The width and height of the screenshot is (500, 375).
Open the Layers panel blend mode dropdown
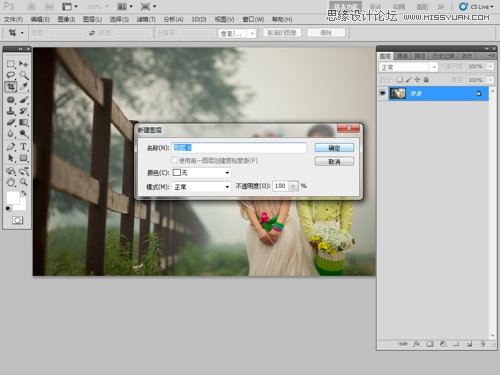point(408,67)
